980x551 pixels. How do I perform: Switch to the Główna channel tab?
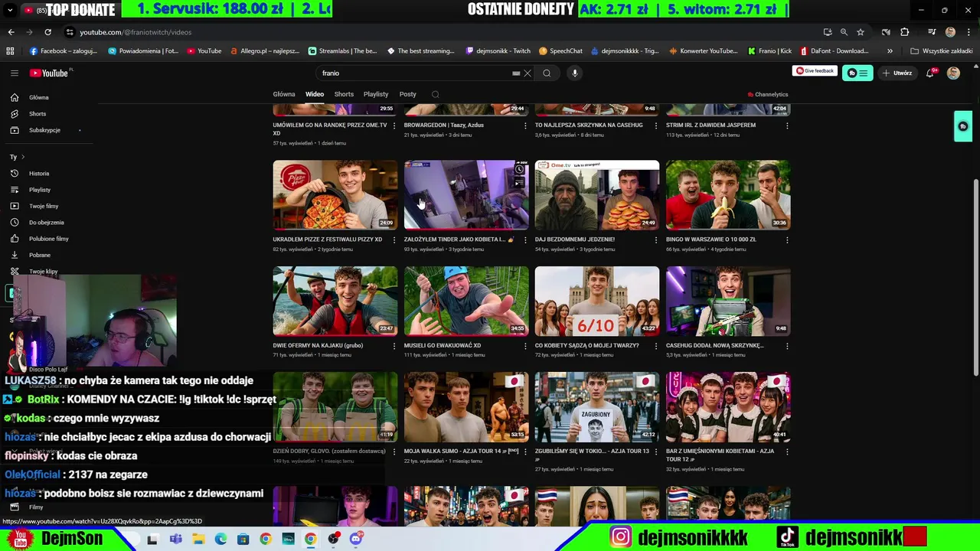[284, 94]
